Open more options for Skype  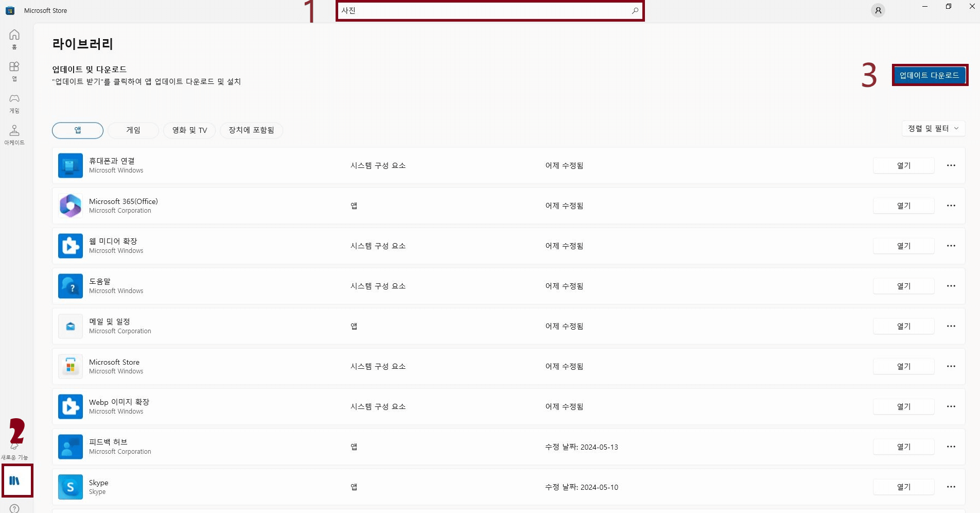pyautogui.click(x=951, y=487)
